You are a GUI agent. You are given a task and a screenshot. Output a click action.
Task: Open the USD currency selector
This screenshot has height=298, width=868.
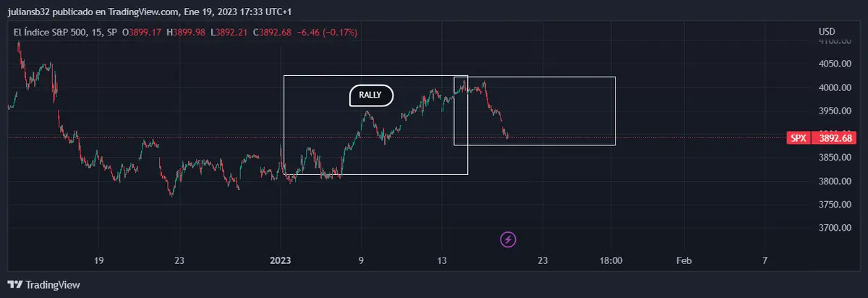(827, 33)
